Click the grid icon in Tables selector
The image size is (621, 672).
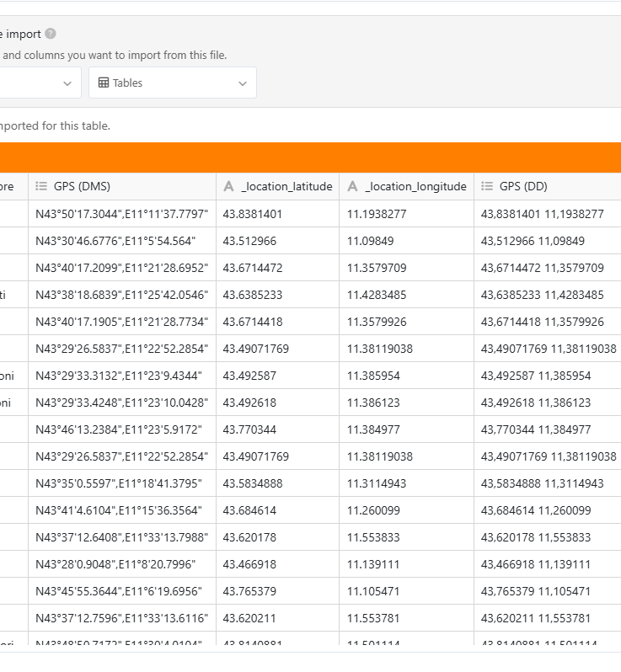[104, 83]
